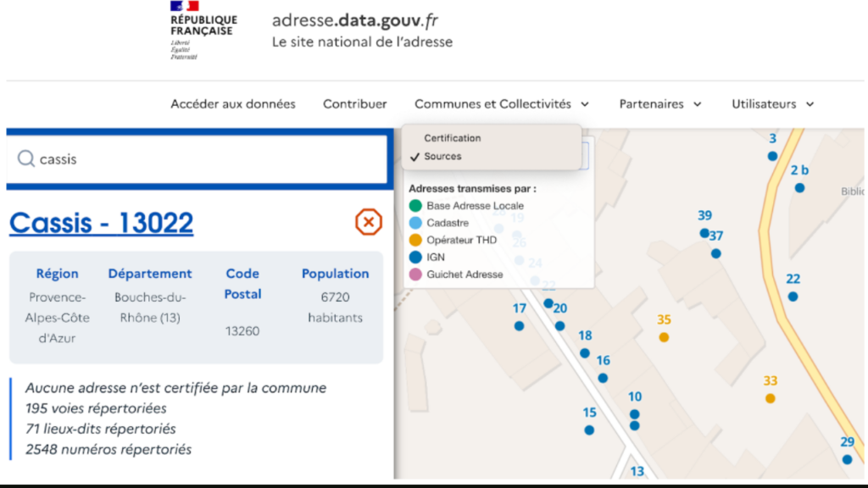The image size is (868, 488).
Task: Click the light blue Cadastre swatch
Action: (415, 223)
